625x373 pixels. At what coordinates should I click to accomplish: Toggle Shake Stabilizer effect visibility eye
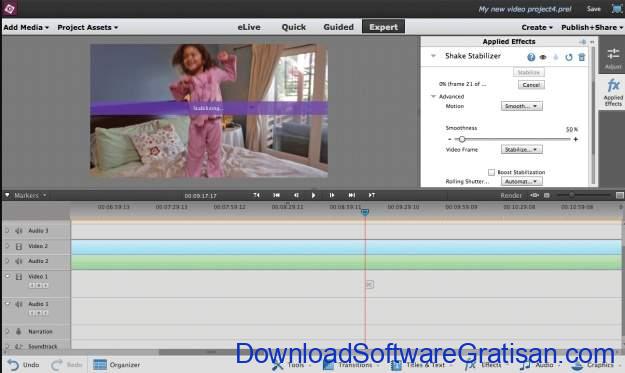[x=543, y=57]
